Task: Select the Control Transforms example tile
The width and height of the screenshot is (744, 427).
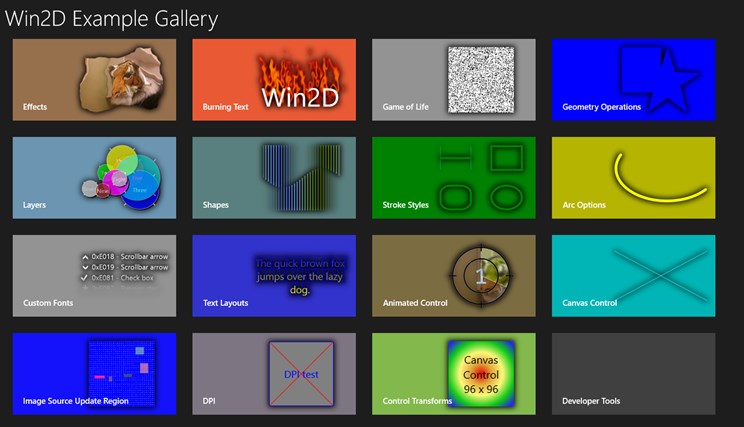Action: click(454, 374)
